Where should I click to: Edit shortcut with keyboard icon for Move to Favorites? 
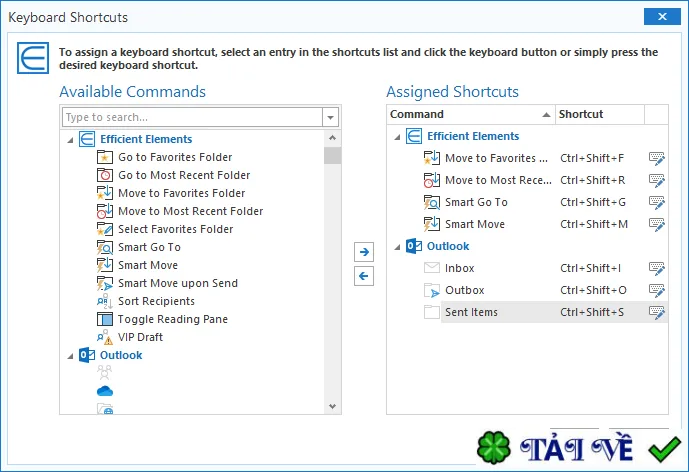click(x=657, y=158)
